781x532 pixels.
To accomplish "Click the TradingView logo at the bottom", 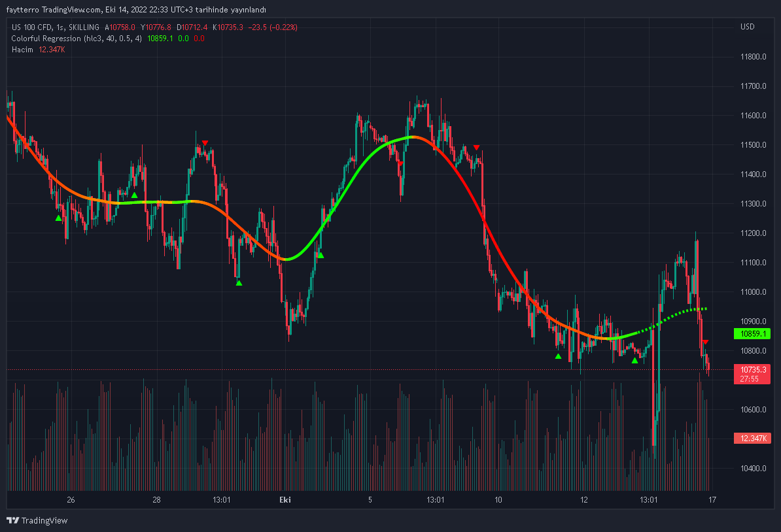I will coord(37,520).
